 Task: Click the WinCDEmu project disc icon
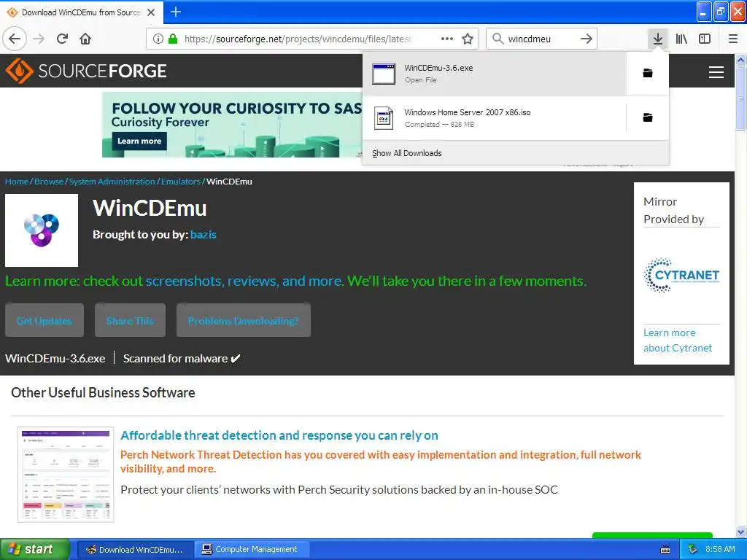pyautogui.click(x=42, y=230)
